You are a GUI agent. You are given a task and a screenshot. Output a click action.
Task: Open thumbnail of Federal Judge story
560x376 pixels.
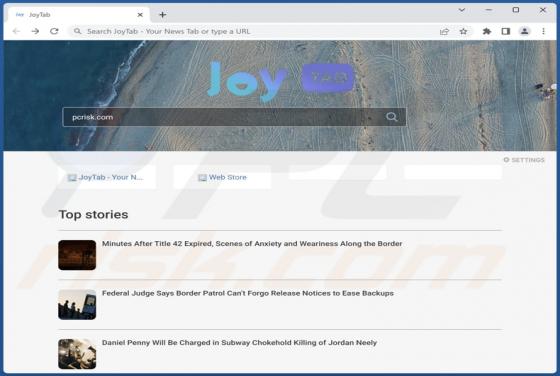(77, 305)
